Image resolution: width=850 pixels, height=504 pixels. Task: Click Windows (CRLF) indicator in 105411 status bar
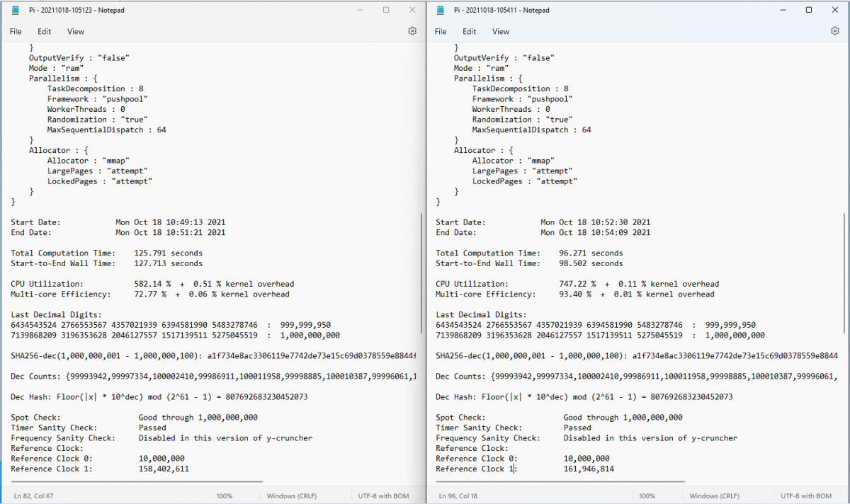coord(714,496)
